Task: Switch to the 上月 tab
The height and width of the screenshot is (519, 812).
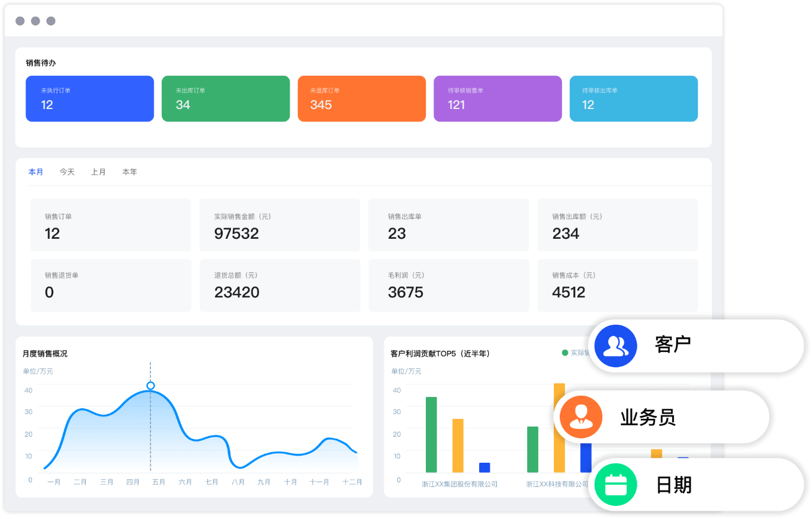Action: pos(98,172)
